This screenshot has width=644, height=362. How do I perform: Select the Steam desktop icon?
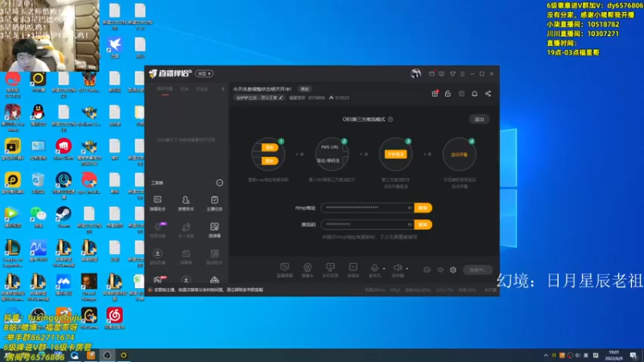64,216
